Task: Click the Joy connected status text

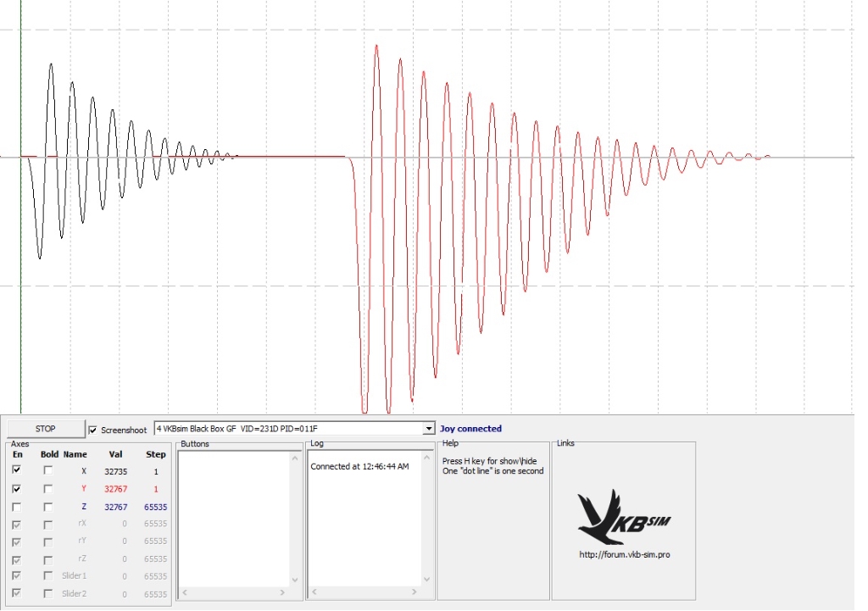Action: click(470, 429)
